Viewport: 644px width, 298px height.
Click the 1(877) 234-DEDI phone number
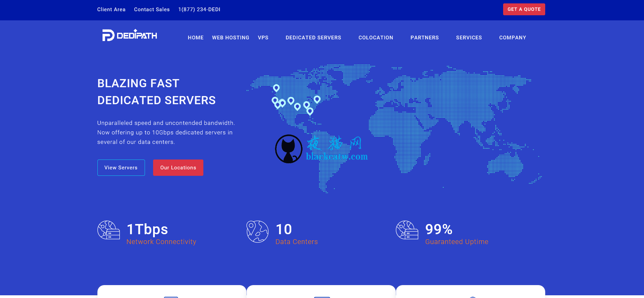[x=199, y=10]
